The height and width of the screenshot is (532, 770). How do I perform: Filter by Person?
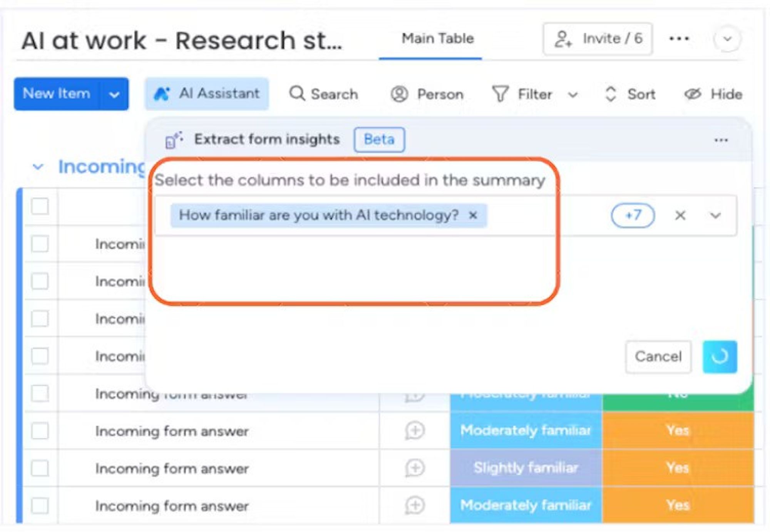coord(427,94)
